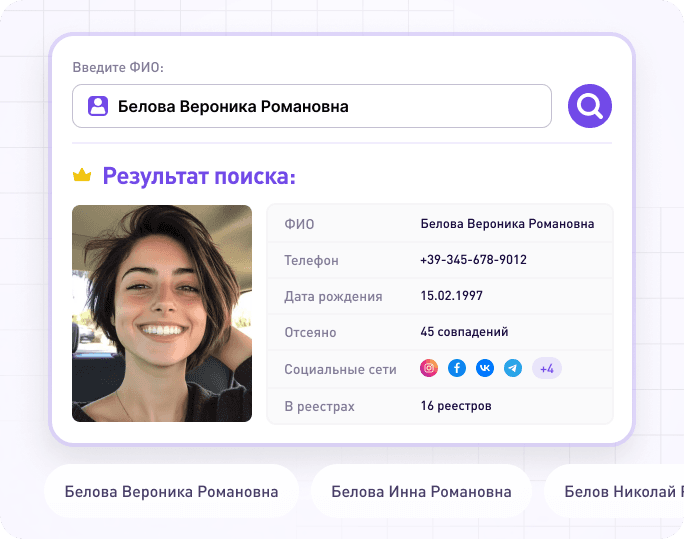Image resolution: width=684 pixels, height=539 pixels.
Task: Click the magnifying glass search button
Action: click(590, 105)
